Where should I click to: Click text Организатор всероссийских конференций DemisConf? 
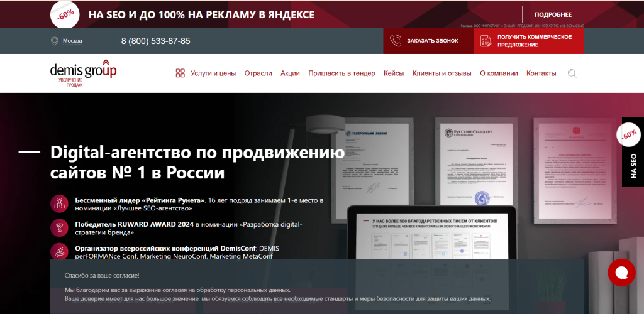click(165, 249)
